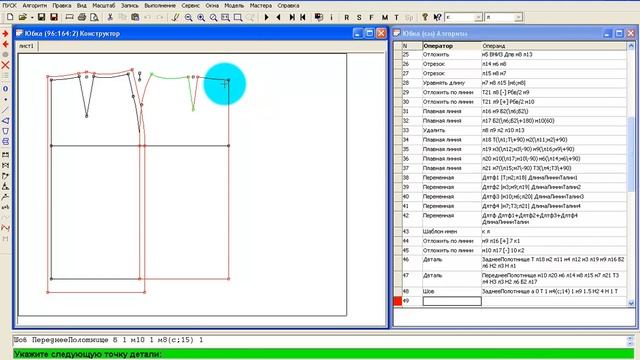Save with the black floppy disk icon
The height and width of the screenshot is (360, 640).
pyautogui.click(x=41, y=17)
